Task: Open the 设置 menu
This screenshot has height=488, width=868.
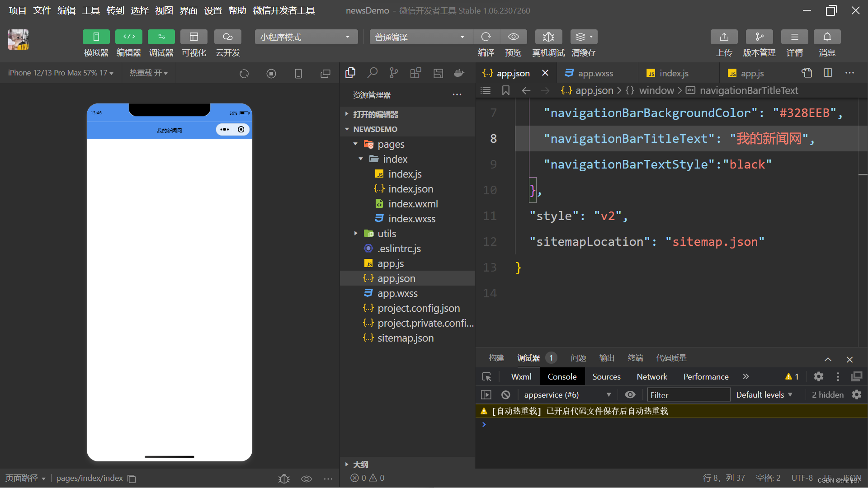Action: pos(213,10)
